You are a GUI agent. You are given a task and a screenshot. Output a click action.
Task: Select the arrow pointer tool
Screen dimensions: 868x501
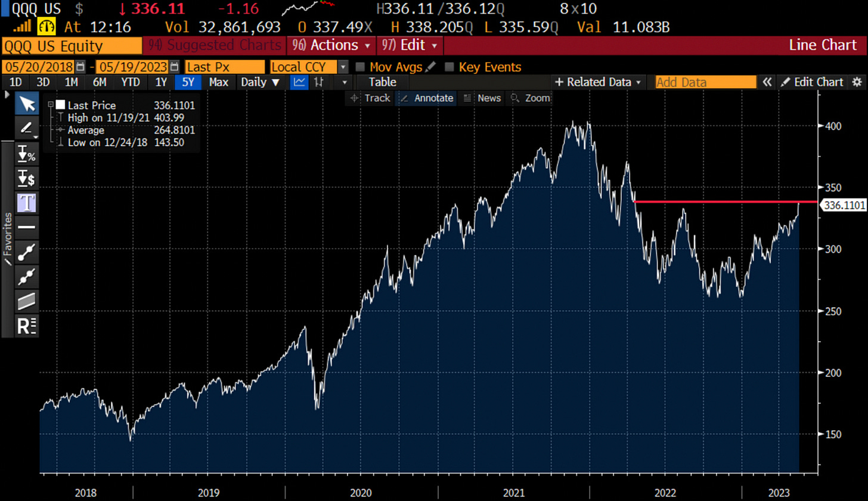(x=27, y=104)
